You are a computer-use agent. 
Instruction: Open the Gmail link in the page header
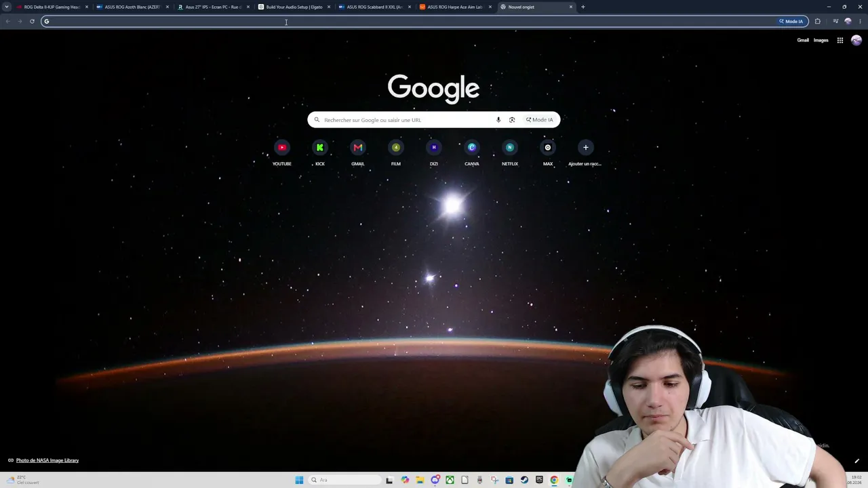coord(803,40)
